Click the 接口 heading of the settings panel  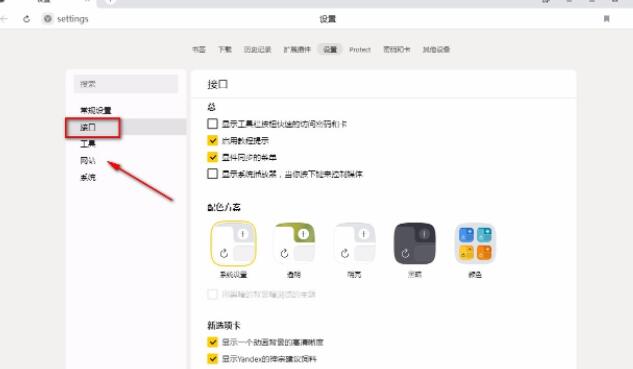click(x=218, y=84)
